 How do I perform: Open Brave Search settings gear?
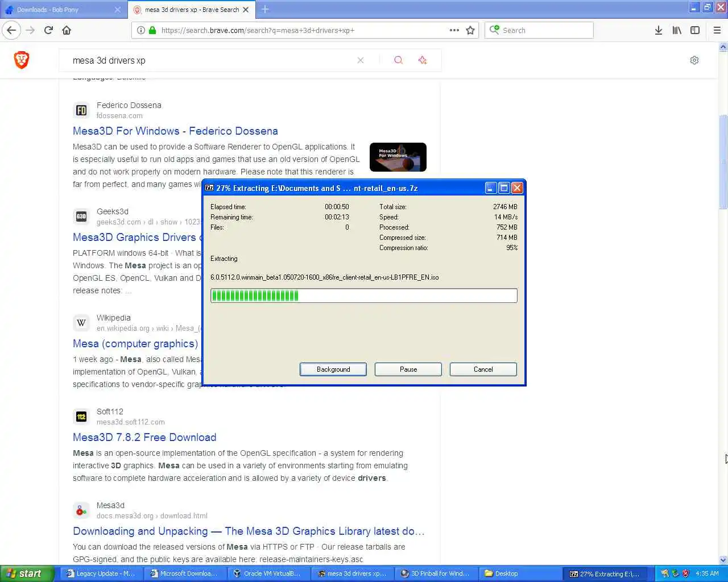click(694, 60)
